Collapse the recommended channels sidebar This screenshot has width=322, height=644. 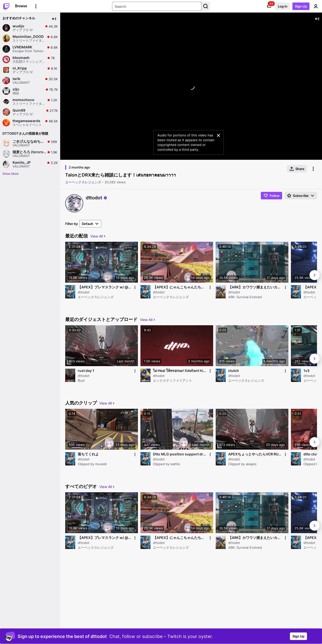54,19
